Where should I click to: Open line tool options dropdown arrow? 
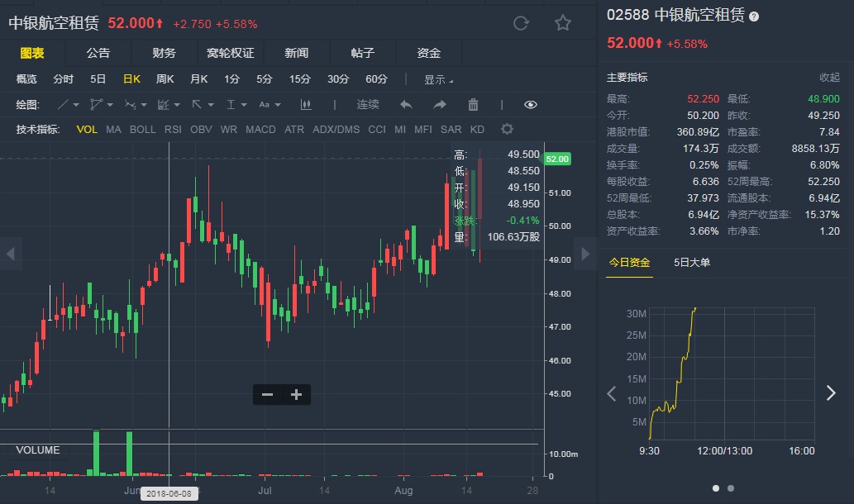coord(76,105)
